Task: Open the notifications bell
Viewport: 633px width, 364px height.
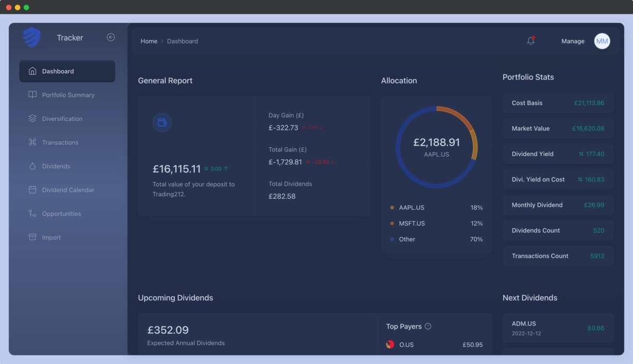Action: click(531, 41)
